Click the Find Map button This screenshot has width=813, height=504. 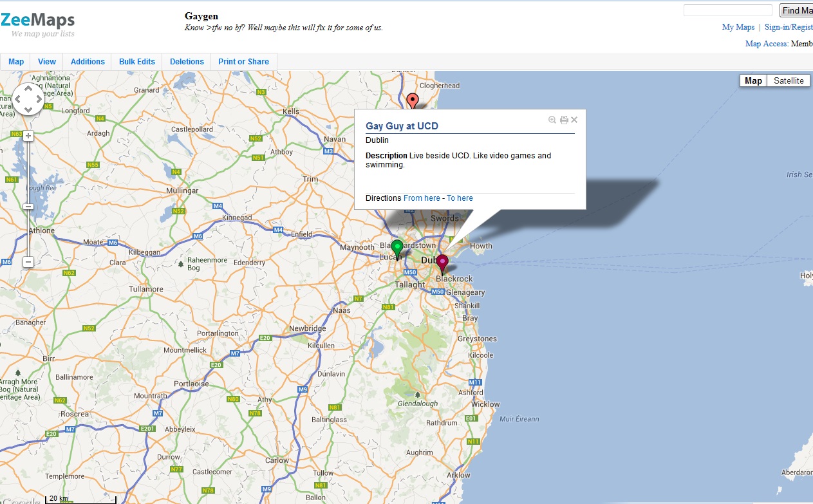pyautogui.click(x=796, y=10)
